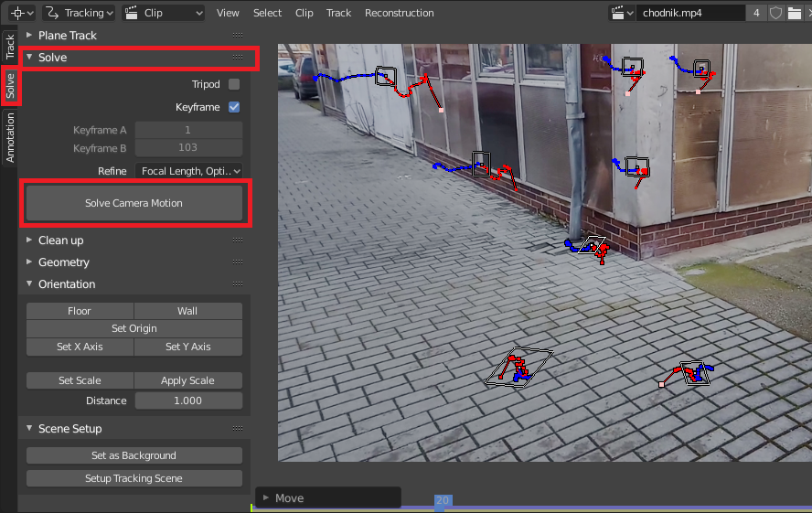Open the Select menu

(267, 13)
